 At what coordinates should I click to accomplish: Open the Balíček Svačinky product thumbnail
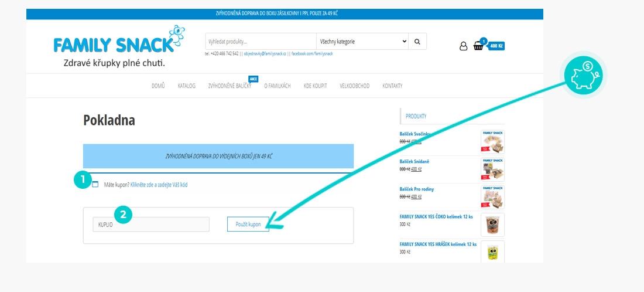click(492, 142)
